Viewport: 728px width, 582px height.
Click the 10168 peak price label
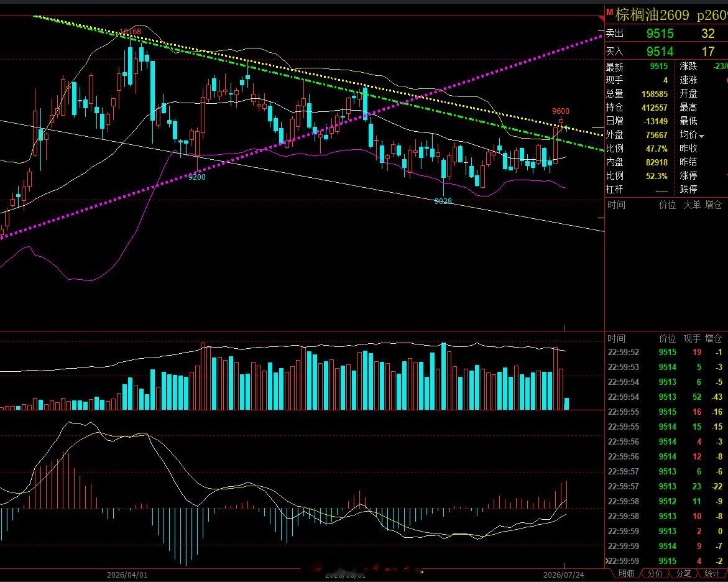131,32
